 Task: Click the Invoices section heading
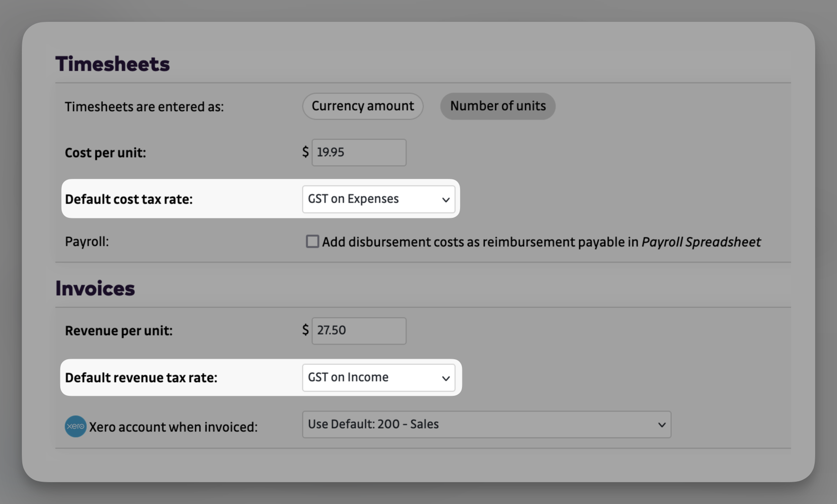[95, 288]
